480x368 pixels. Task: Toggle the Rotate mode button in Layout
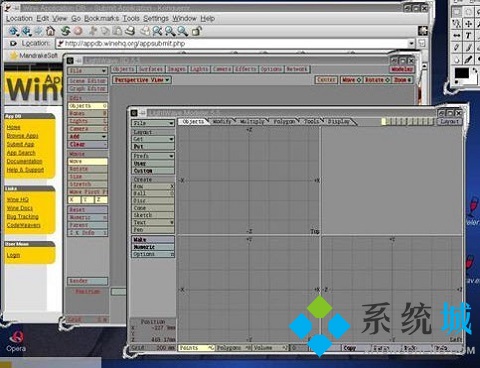pos(377,80)
